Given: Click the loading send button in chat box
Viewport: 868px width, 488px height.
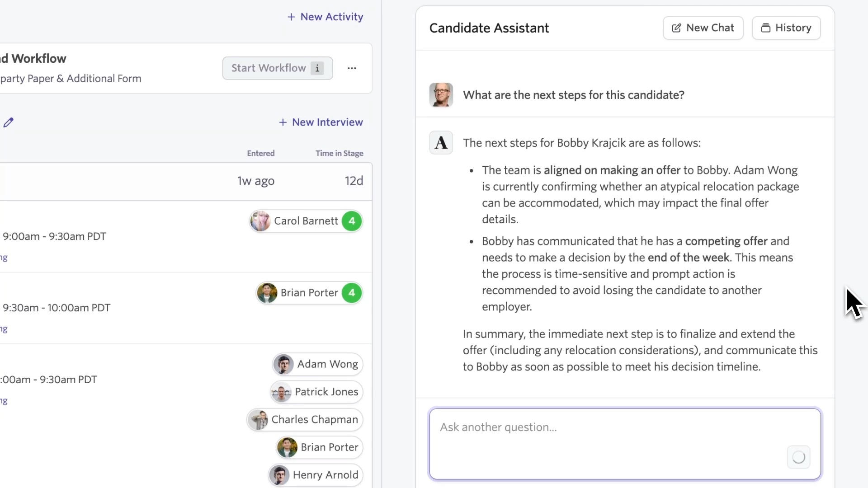Looking at the screenshot, I should click(x=798, y=457).
